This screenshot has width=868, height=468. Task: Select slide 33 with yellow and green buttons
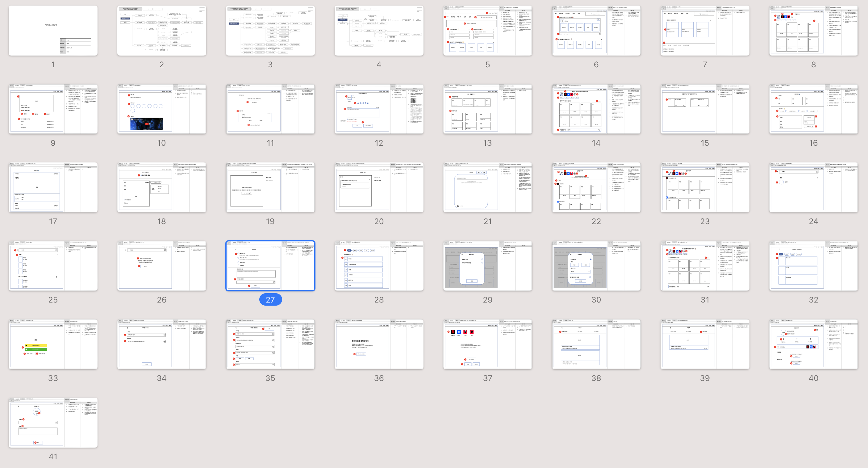(x=53, y=344)
